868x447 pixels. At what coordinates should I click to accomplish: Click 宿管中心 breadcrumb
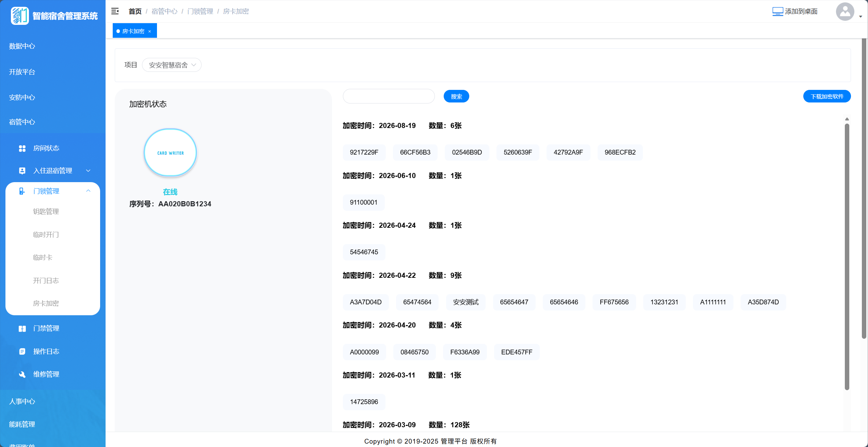pyautogui.click(x=164, y=11)
